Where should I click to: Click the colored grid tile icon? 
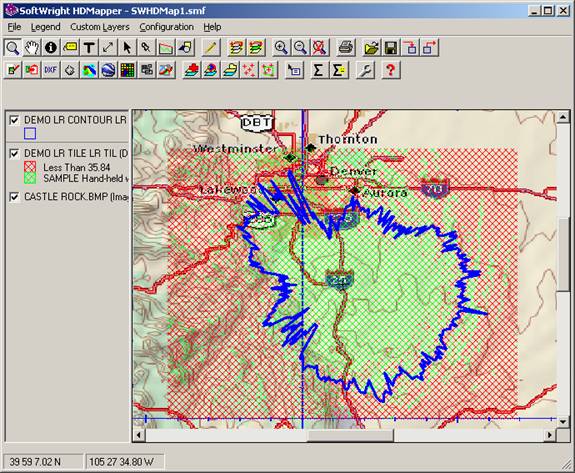[x=127, y=70]
